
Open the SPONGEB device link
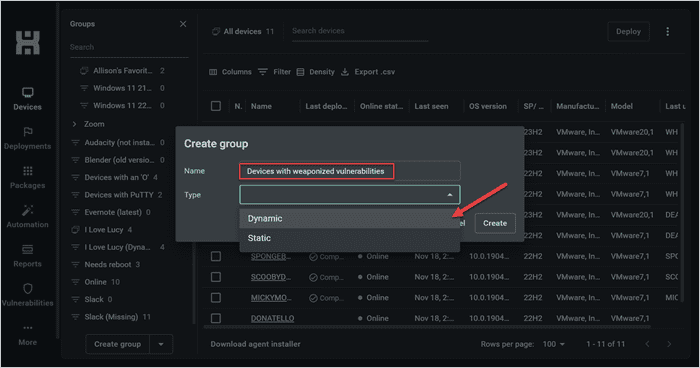click(x=271, y=256)
